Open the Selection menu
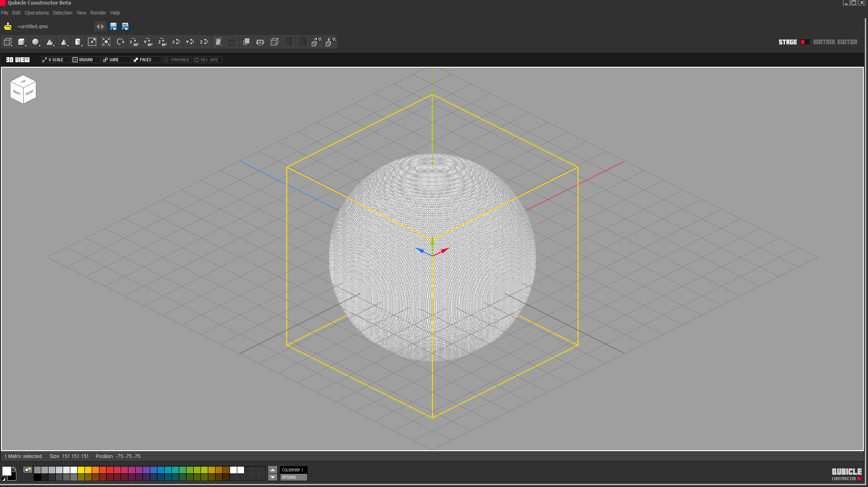 tap(62, 13)
